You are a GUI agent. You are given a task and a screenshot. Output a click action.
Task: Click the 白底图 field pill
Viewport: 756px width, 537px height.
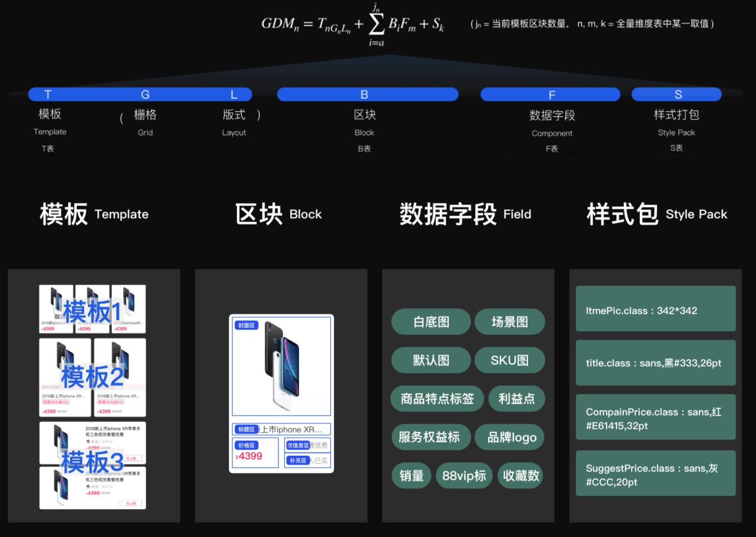[x=431, y=322]
